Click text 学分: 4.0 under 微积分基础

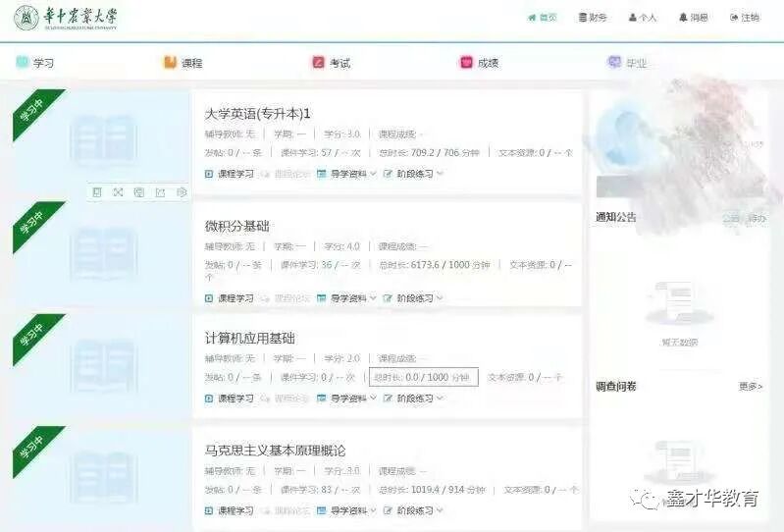click(342, 246)
